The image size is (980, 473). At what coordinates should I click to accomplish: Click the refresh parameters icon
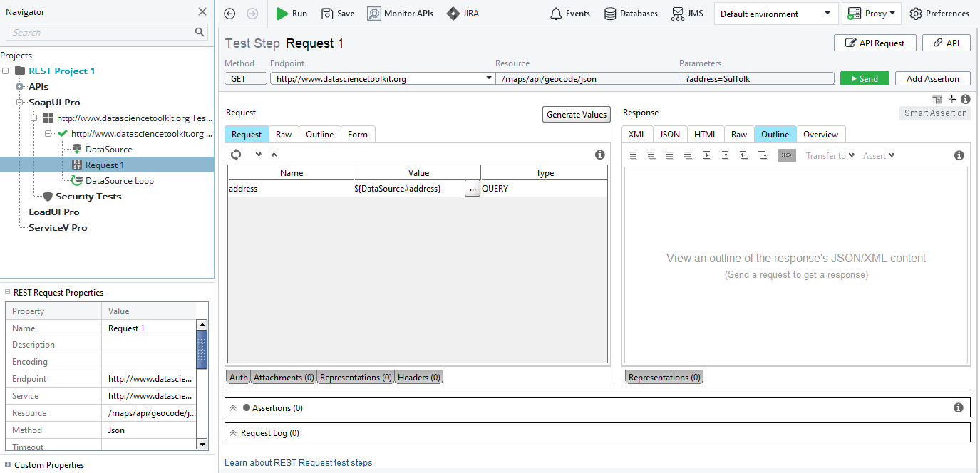[236, 155]
